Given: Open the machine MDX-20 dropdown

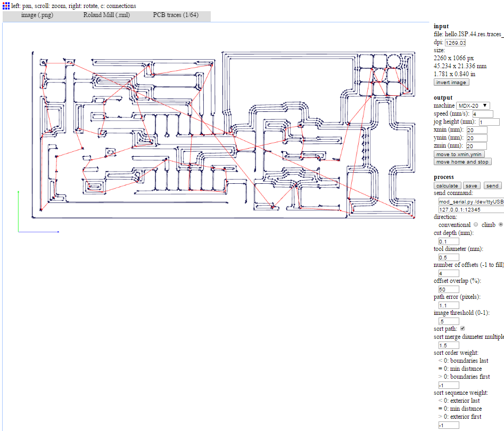Looking at the screenshot, I should click(473, 105).
